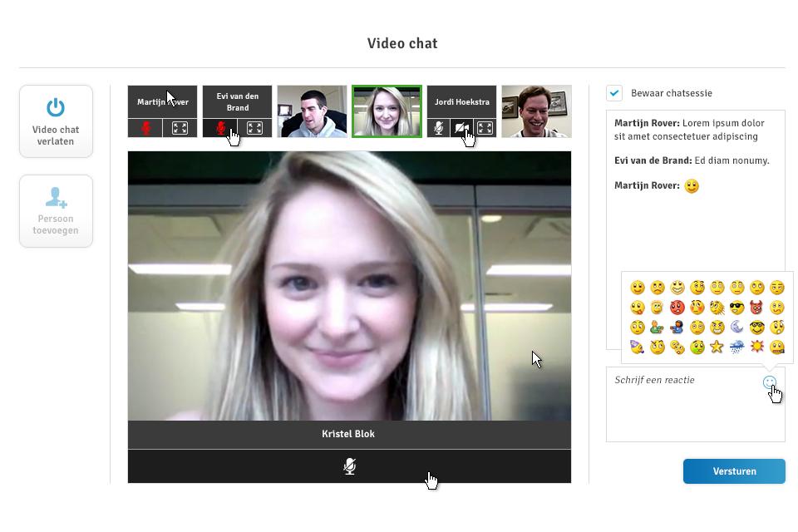Select Kristel's green-bordered video thumbnail
The width and height of the screenshot is (798, 532).
pos(387,111)
